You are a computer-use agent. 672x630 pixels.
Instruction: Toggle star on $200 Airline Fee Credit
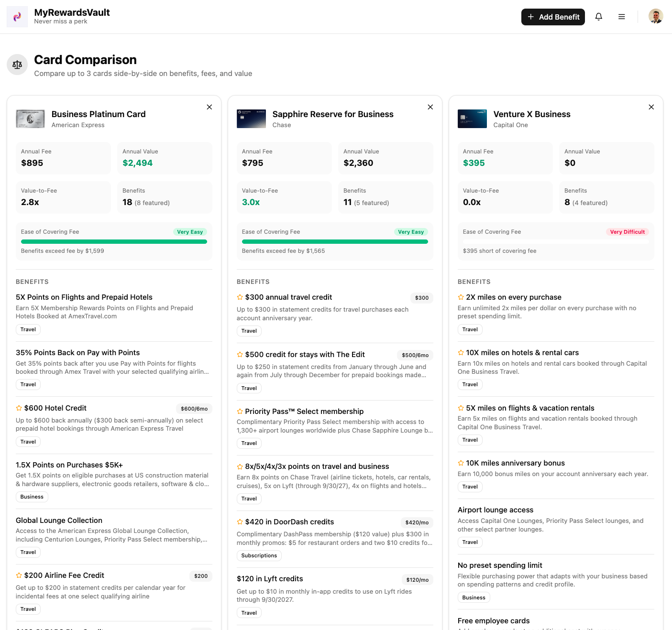coord(19,576)
